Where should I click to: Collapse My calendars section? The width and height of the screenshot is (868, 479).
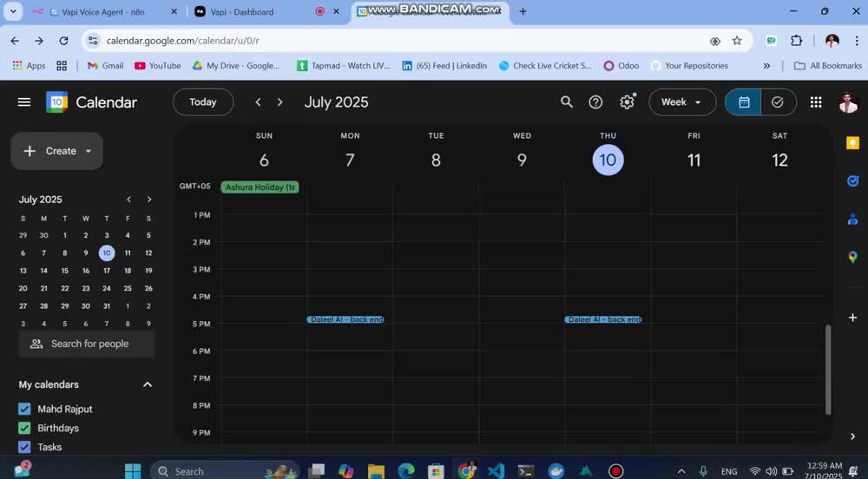pyautogui.click(x=148, y=384)
